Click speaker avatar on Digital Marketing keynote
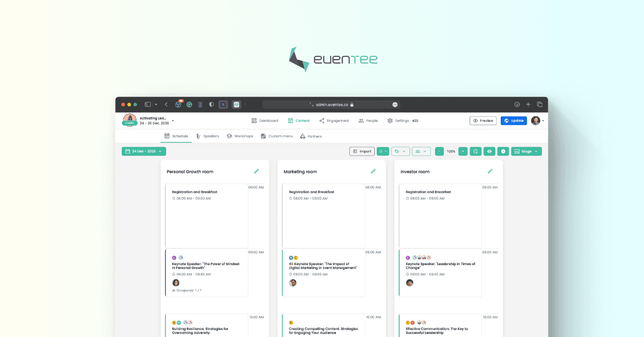644x337 pixels. [x=293, y=282]
